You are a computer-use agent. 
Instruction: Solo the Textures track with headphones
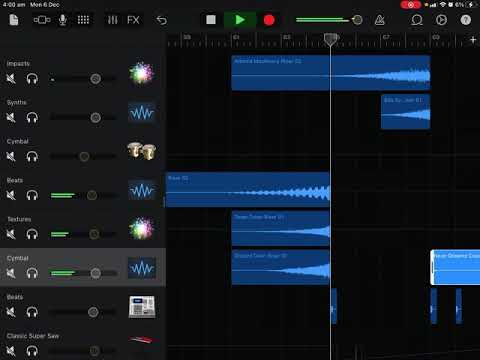(32, 234)
